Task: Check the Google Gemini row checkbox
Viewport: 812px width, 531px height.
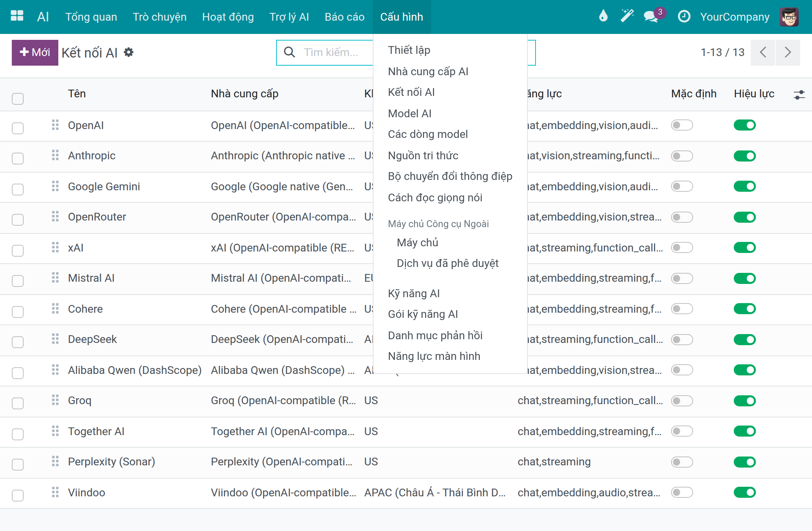Action: [x=18, y=189]
